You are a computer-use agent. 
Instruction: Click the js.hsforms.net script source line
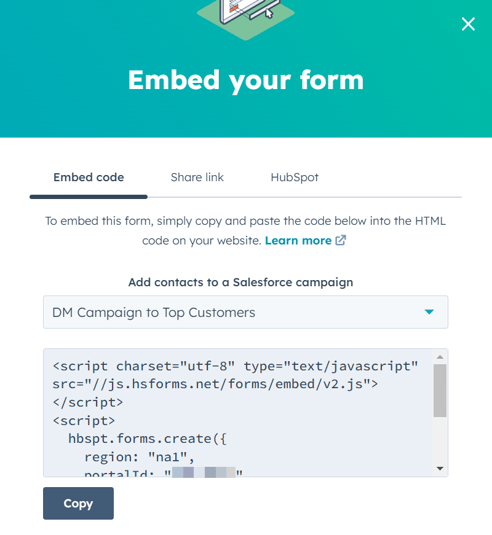coord(215,384)
